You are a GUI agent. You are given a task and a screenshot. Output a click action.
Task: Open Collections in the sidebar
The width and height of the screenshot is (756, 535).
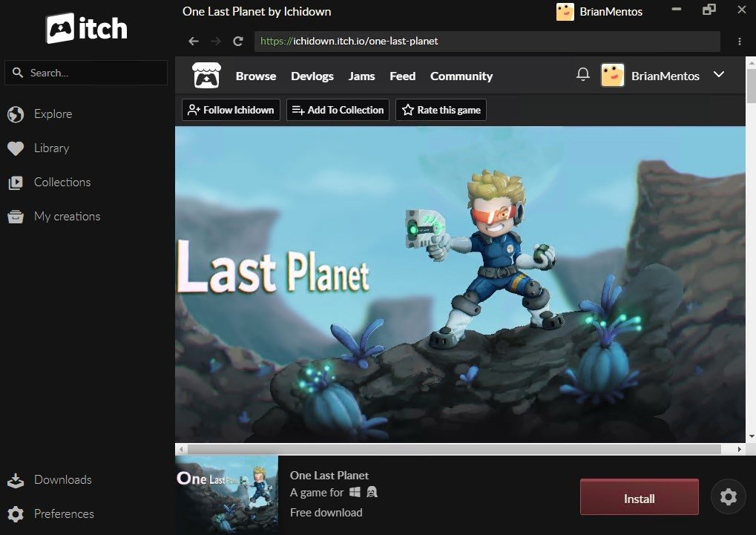pos(62,183)
